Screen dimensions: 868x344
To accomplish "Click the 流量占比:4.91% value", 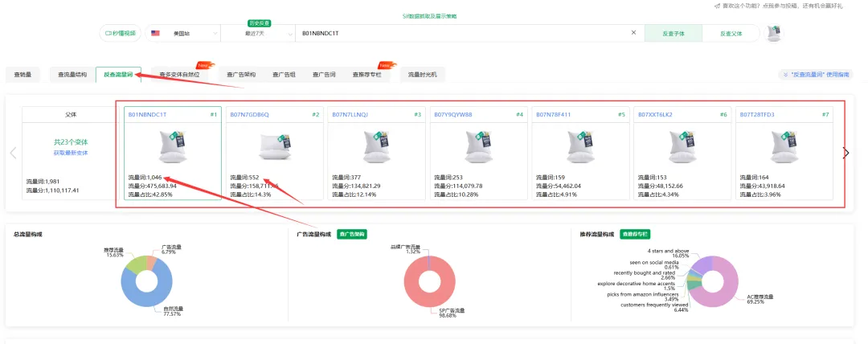I will click(557, 195).
